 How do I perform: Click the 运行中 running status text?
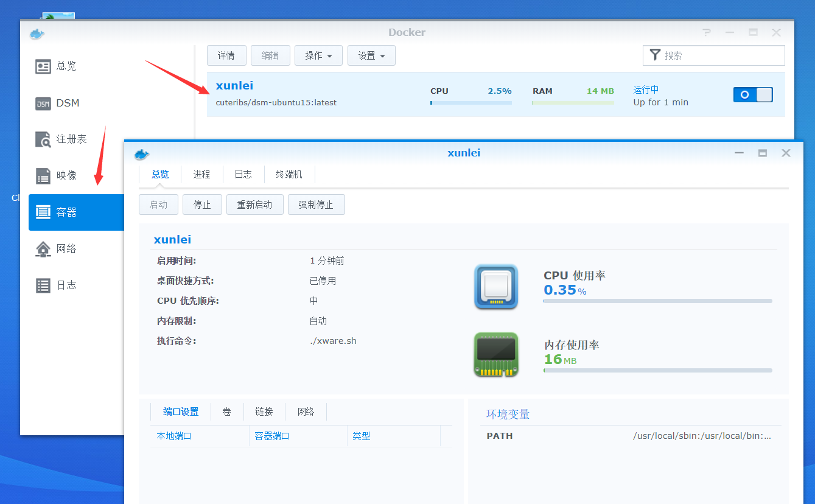[x=646, y=89]
